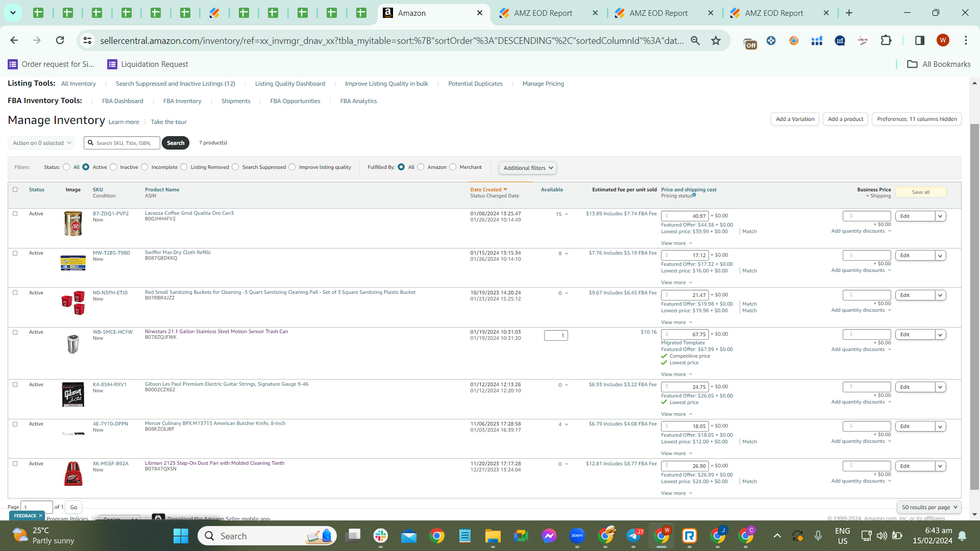Open the Lavazza Coffee product thumbnail
The image size is (980, 551).
point(73,223)
